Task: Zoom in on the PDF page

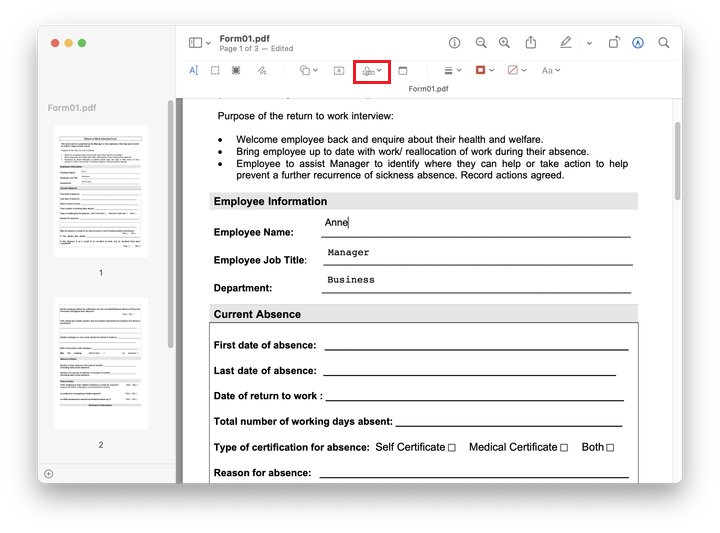Action: (x=504, y=43)
